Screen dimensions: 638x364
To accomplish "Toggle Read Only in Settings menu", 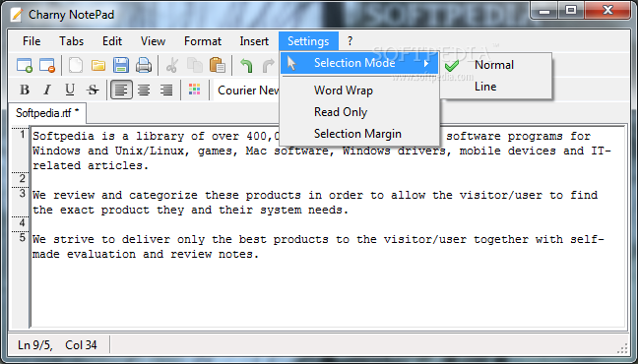I will point(359,112).
